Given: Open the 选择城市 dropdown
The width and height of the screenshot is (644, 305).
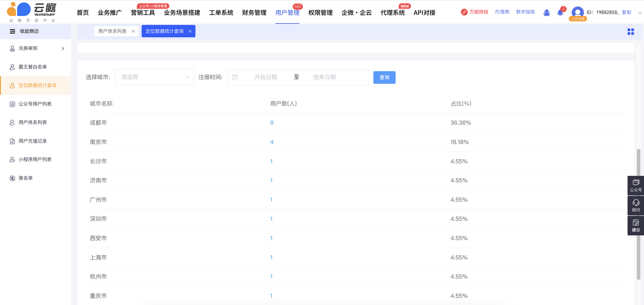Looking at the screenshot, I should (x=154, y=77).
